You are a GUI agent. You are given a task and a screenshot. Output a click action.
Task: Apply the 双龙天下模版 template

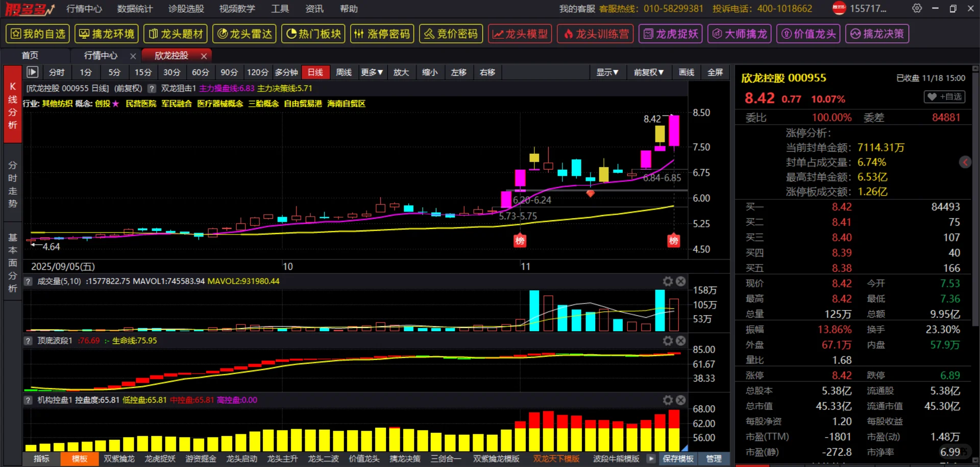pyautogui.click(x=556, y=459)
